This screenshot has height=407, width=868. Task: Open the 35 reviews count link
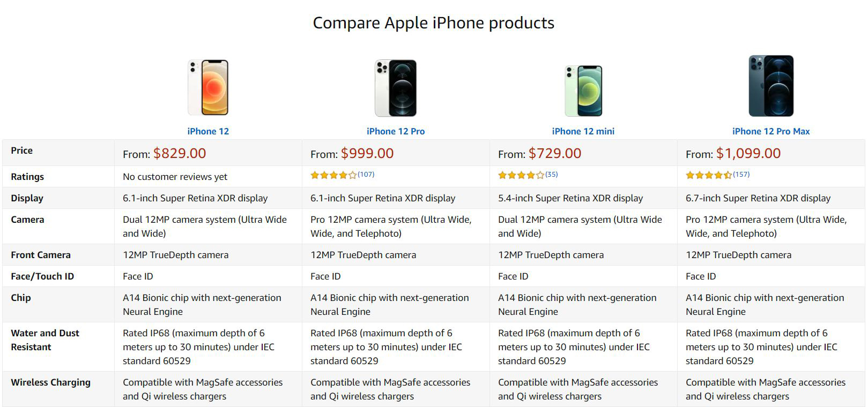[552, 175]
